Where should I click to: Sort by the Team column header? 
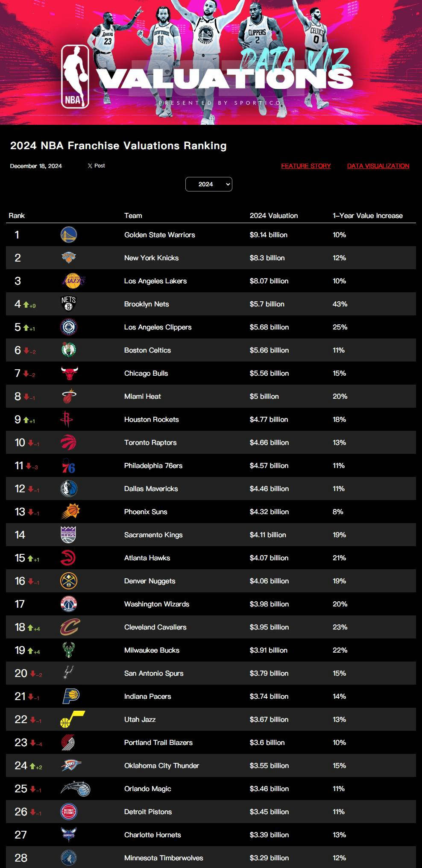133,216
